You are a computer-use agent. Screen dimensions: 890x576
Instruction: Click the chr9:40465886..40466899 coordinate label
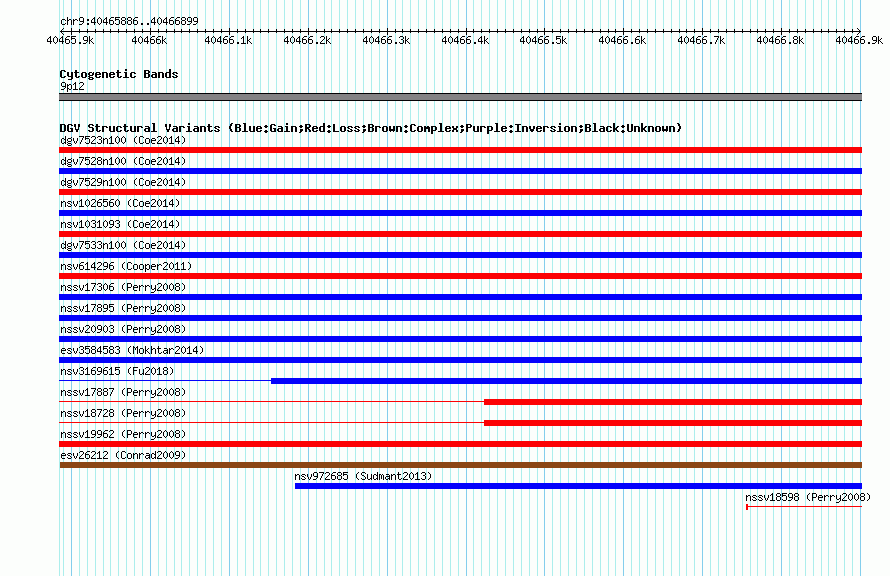[x=129, y=21]
